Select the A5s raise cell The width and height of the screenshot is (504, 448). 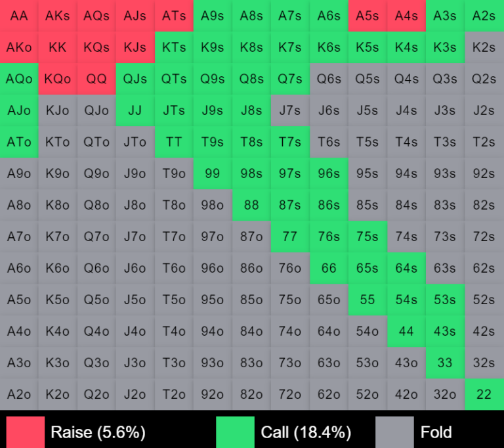[x=367, y=16]
